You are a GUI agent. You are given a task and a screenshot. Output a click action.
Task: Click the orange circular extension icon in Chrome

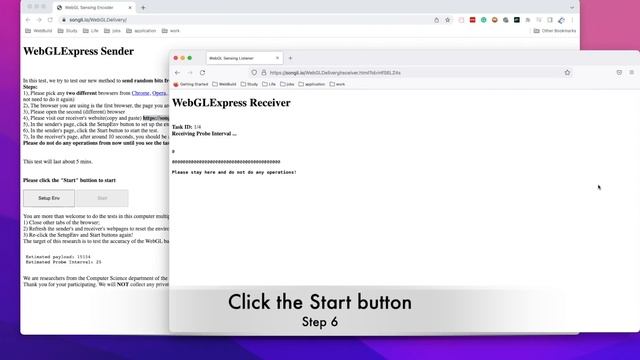pos(494,20)
